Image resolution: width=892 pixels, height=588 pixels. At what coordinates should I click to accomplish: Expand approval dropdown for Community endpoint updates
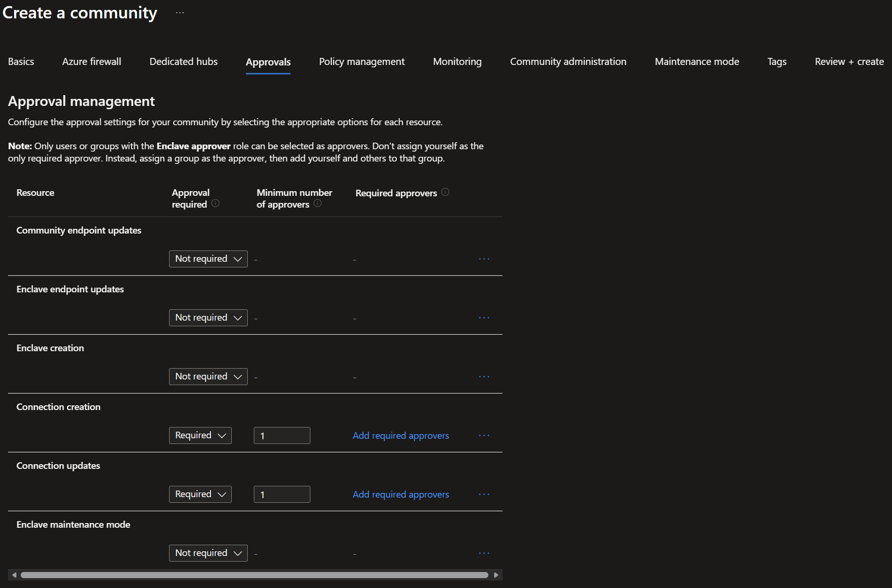point(208,259)
